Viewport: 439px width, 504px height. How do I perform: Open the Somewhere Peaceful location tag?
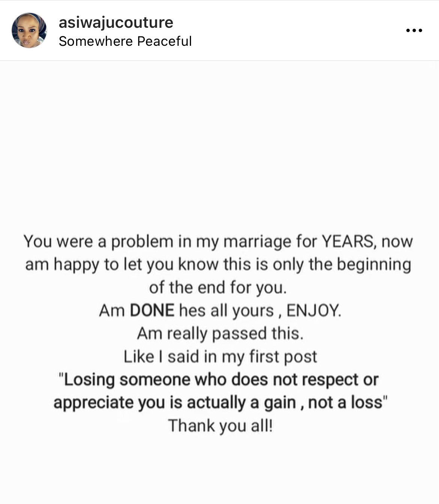125,41
